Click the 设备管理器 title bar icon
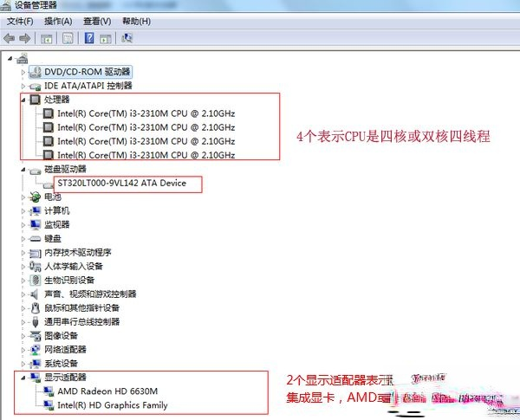The height and width of the screenshot is (420, 520). (6, 5)
